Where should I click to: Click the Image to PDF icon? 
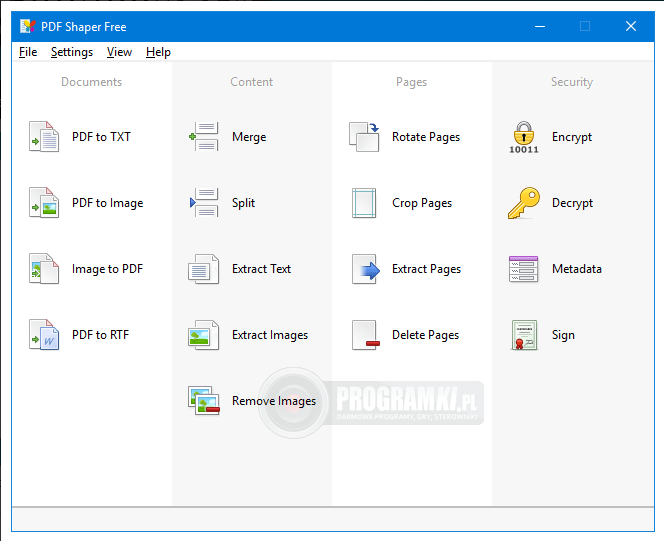click(x=44, y=269)
